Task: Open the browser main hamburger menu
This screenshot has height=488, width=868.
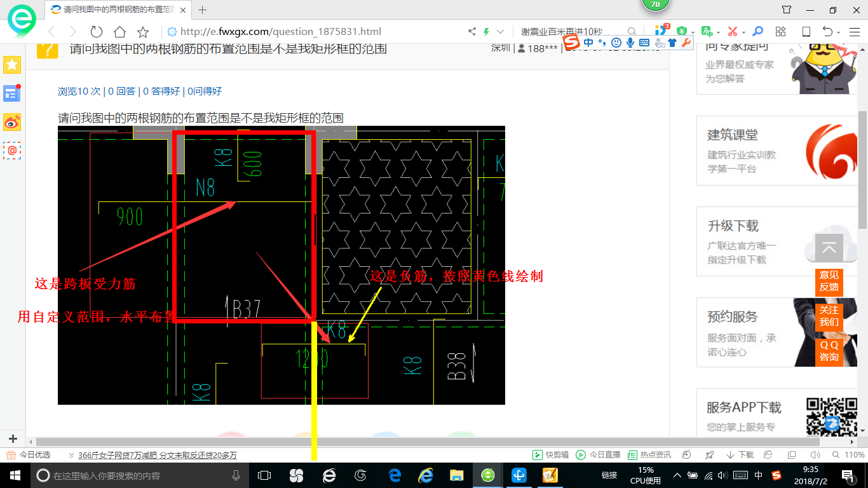Action: coord(853,32)
